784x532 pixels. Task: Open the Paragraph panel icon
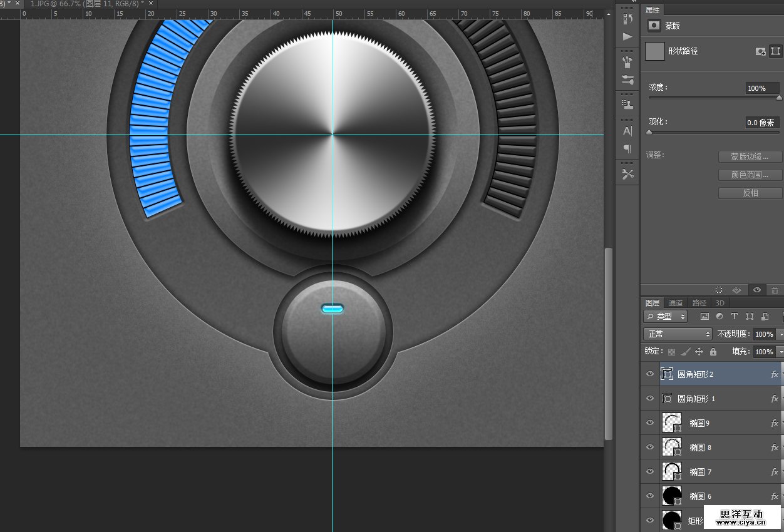click(627, 148)
